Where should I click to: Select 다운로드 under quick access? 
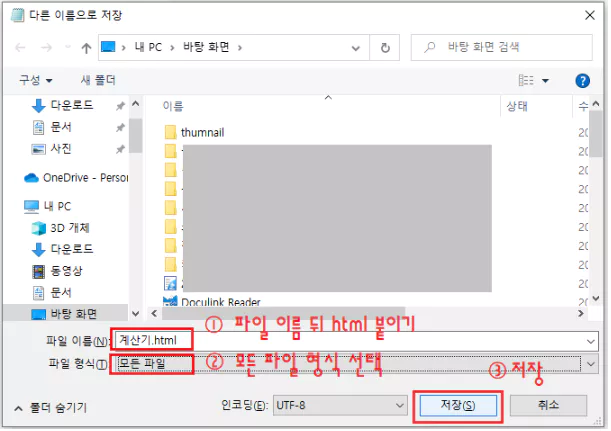[72, 105]
